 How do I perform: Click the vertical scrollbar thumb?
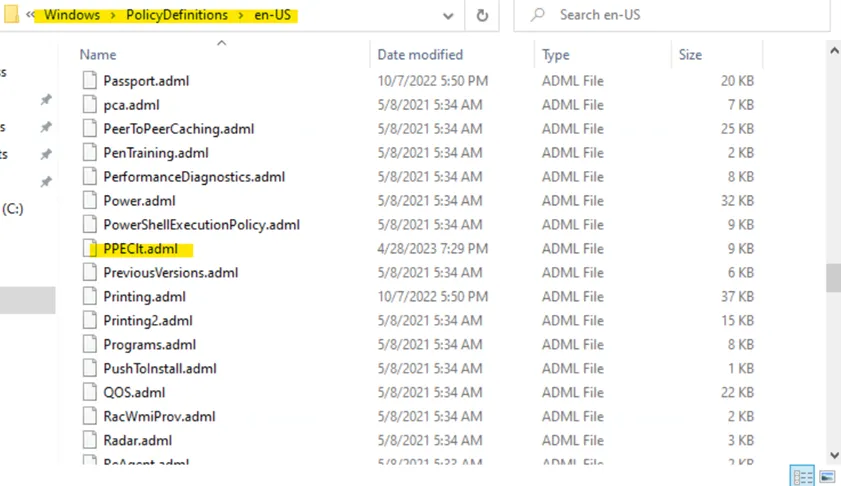click(x=833, y=278)
